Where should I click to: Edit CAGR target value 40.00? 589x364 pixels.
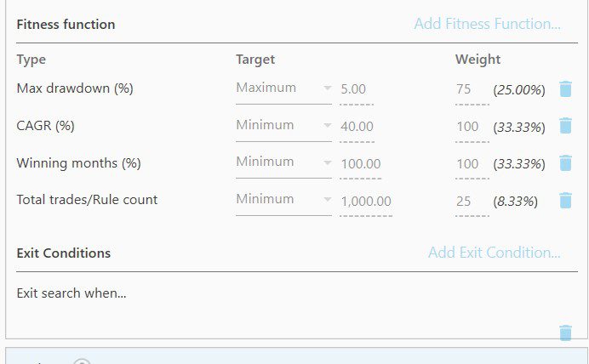[x=357, y=126]
